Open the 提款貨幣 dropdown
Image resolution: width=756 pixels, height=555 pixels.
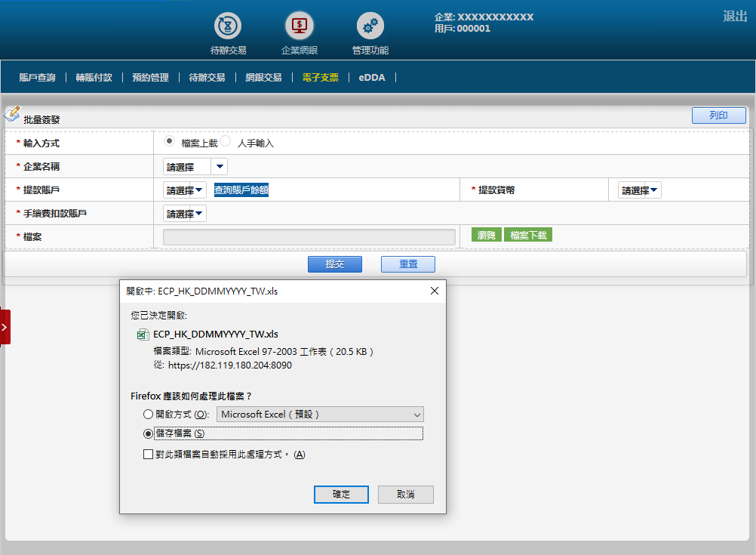pos(639,190)
